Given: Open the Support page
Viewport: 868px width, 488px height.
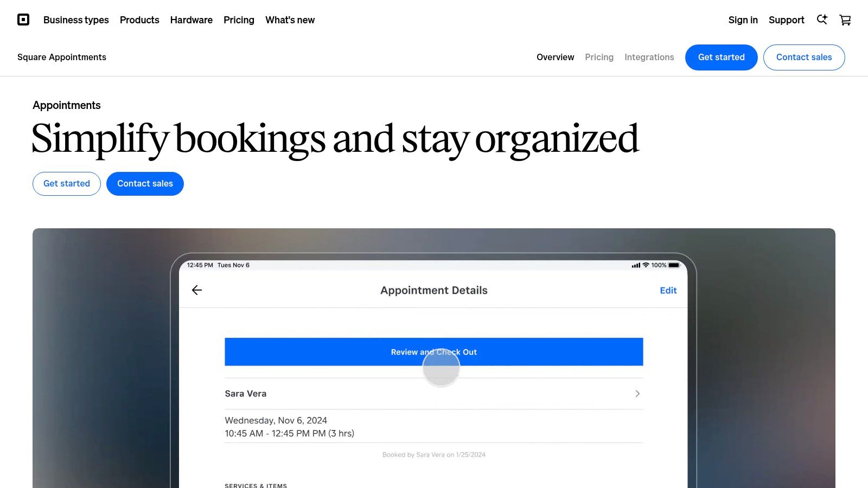Looking at the screenshot, I should [786, 20].
